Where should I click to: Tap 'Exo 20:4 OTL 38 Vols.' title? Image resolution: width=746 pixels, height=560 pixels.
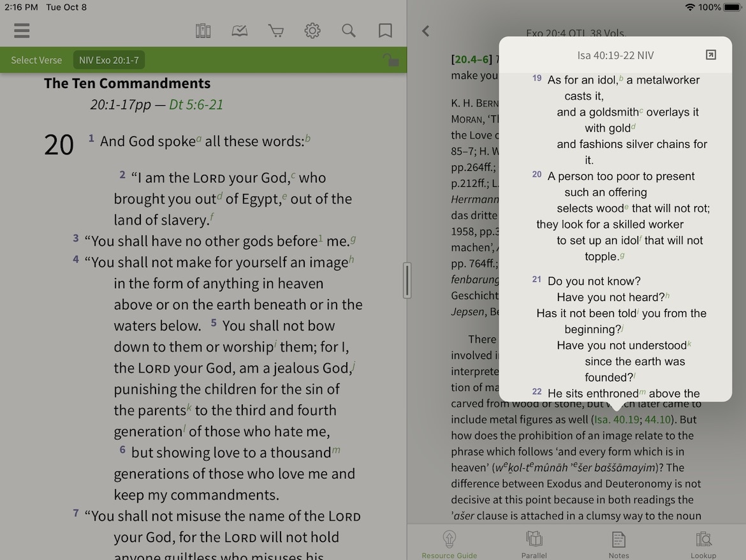point(576,33)
